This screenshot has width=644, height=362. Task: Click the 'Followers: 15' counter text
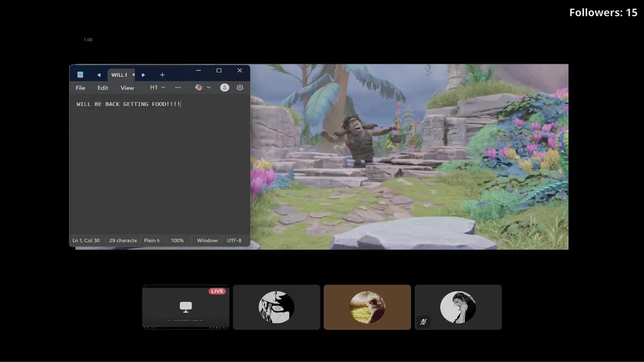[603, 13]
